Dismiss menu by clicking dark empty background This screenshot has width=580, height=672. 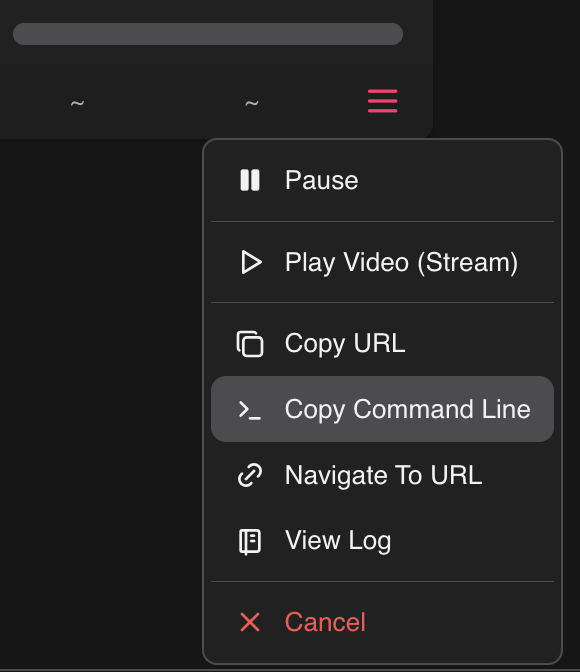(x=99, y=386)
